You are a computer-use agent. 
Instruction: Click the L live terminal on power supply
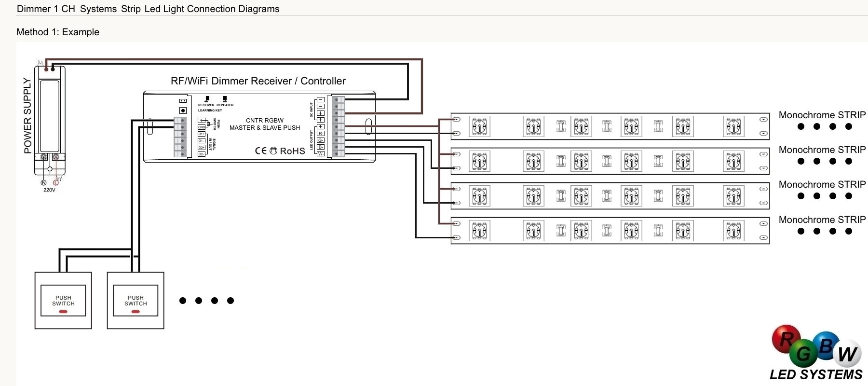point(56,182)
